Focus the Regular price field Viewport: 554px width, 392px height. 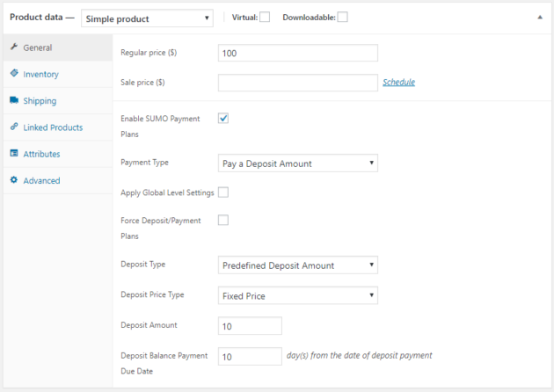298,53
